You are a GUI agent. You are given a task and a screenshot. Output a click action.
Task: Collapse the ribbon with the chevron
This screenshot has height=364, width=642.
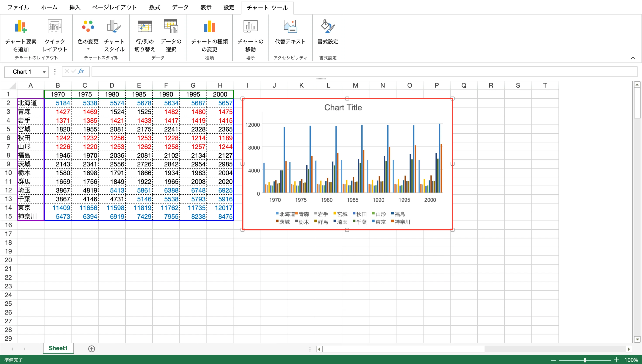tap(633, 58)
